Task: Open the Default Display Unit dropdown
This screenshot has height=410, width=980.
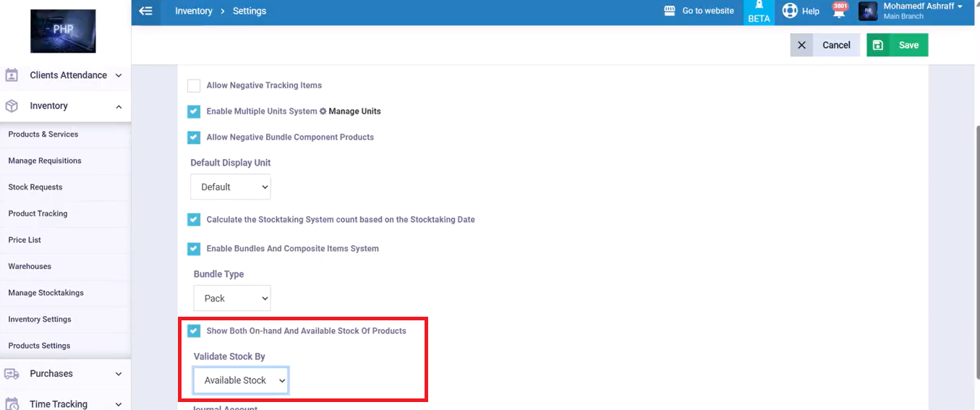Action: pyautogui.click(x=231, y=187)
